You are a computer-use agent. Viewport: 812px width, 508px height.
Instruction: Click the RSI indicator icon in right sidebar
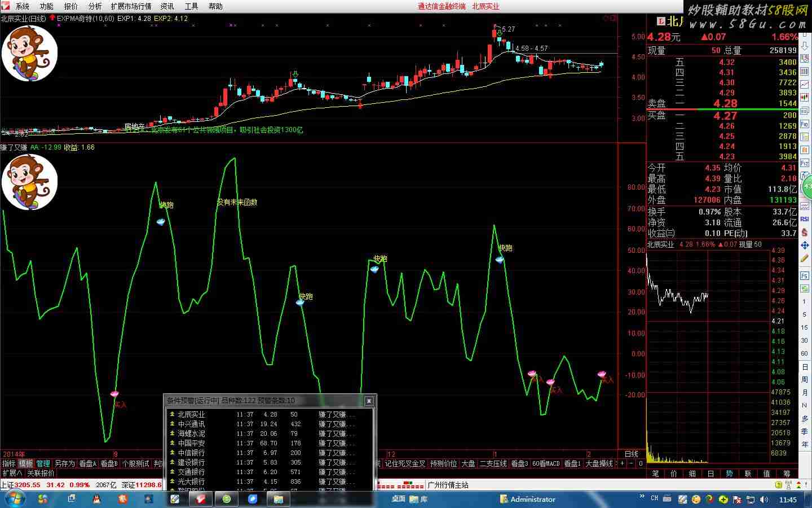click(x=805, y=219)
